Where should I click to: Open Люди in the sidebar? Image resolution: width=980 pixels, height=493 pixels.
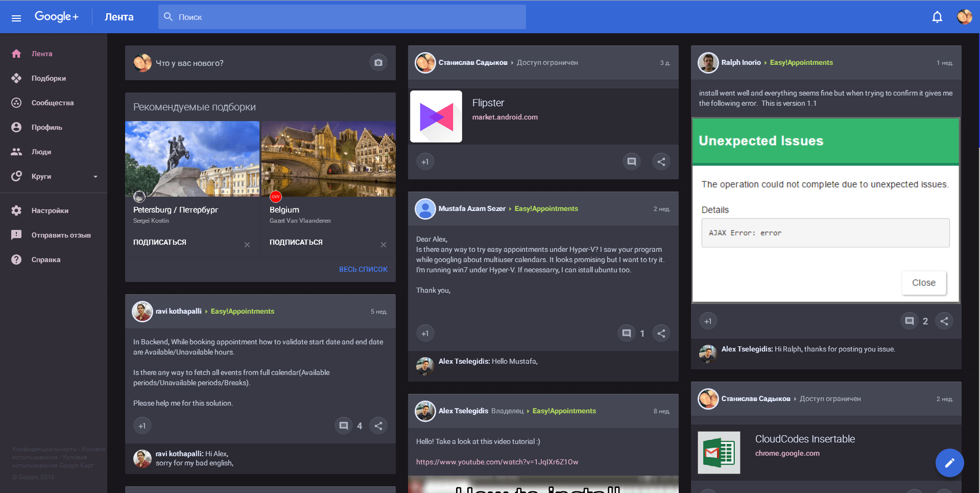click(x=54, y=152)
